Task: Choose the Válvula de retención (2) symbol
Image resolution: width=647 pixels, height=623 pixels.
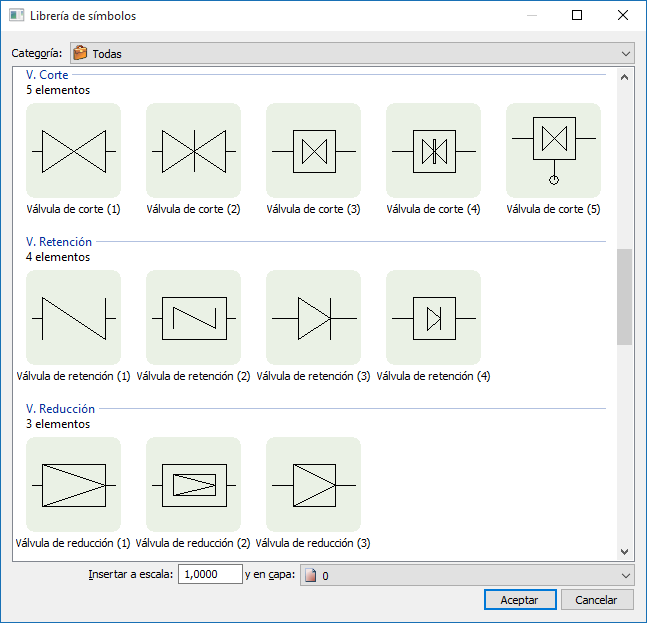Action: coord(194,318)
